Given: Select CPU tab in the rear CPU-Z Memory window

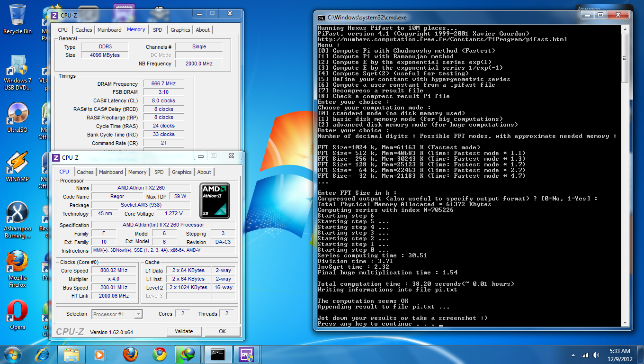Looking at the screenshot, I should (63, 30).
